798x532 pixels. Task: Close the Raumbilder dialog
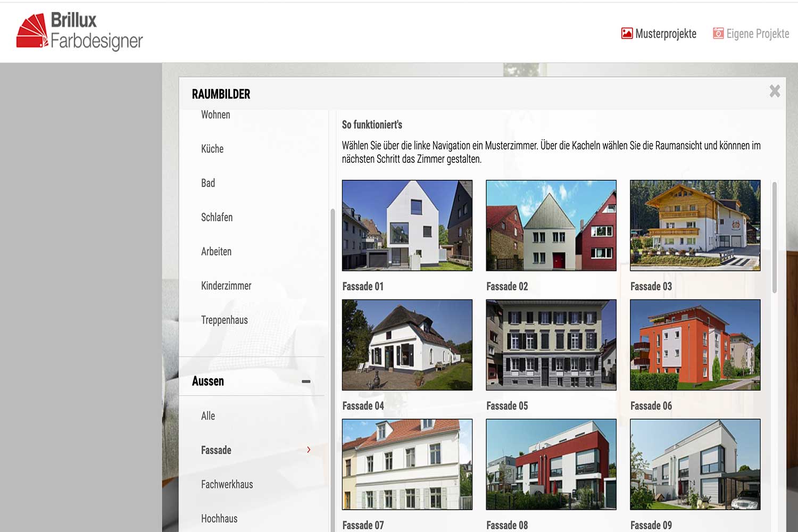click(x=775, y=91)
